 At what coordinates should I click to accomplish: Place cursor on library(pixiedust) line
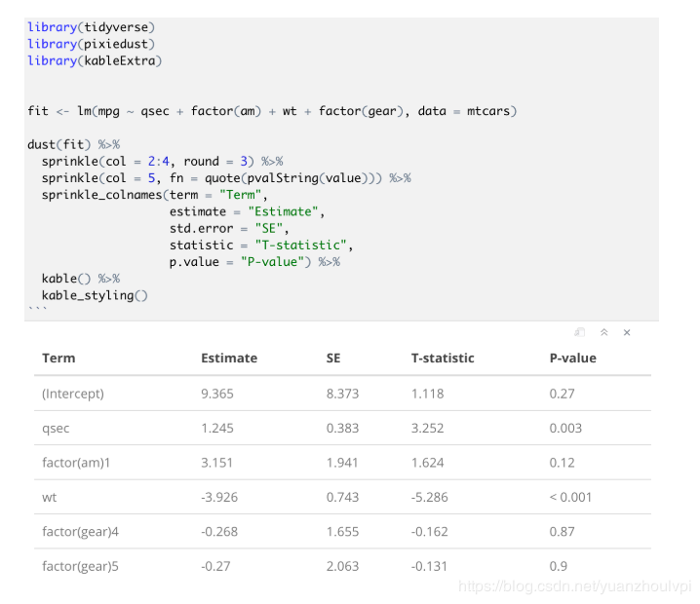click(x=91, y=44)
